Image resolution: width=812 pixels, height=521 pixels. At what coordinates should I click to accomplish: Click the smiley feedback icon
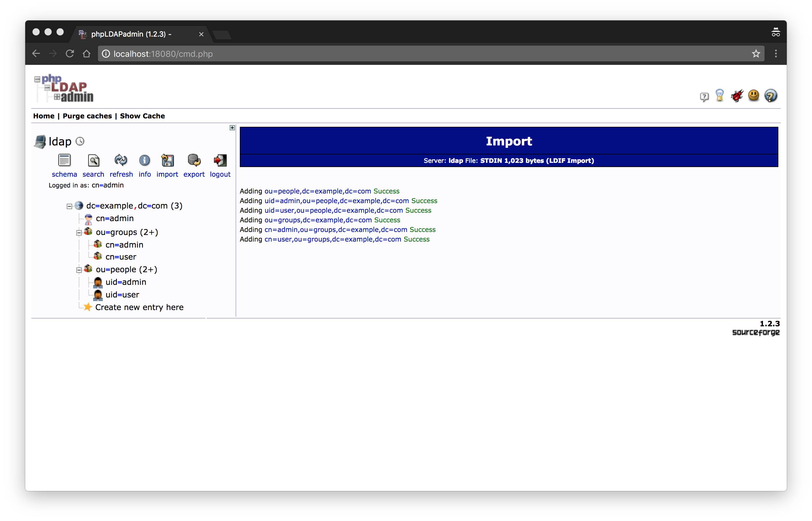click(753, 96)
